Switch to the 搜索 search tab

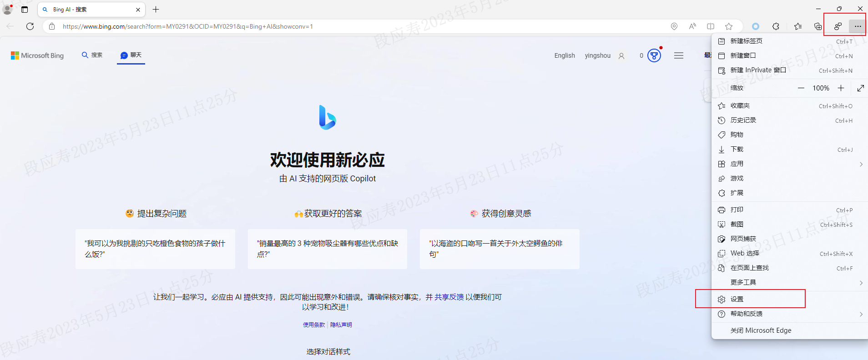[92, 55]
